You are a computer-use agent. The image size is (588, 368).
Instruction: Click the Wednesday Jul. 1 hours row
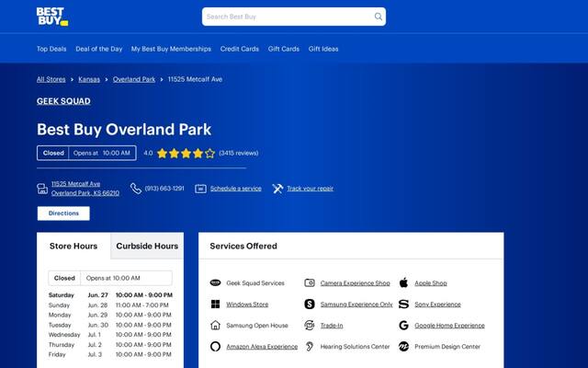coord(110,335)
